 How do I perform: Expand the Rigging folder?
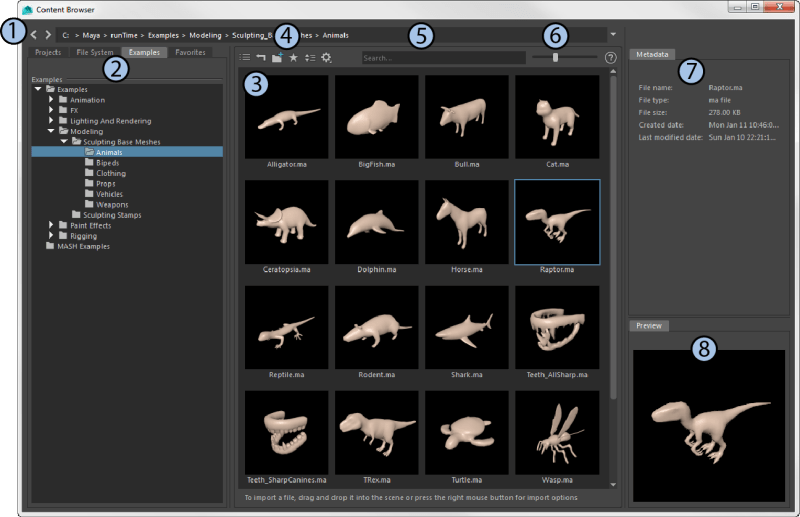pos(51,235)
